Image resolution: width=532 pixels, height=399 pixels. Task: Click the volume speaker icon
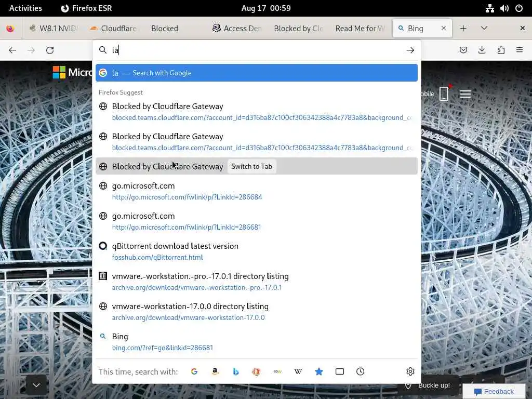pyautogui.click(x=504, y=8)
